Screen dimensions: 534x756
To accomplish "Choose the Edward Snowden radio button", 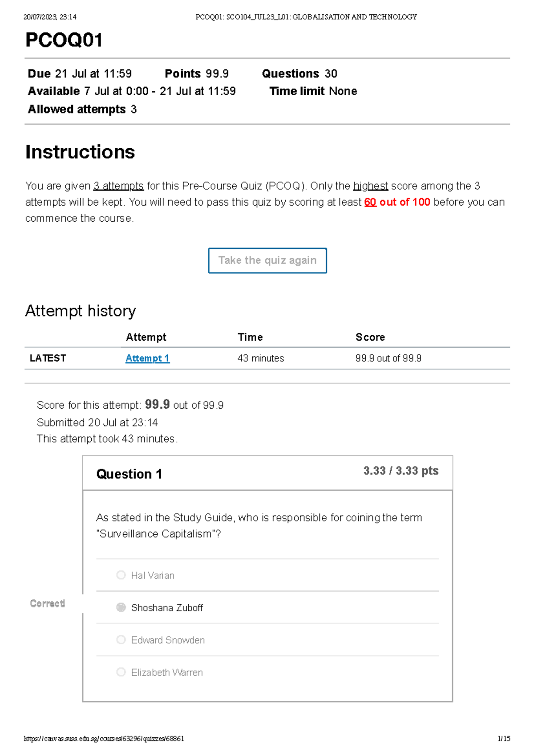I will (x=121, y=640).
